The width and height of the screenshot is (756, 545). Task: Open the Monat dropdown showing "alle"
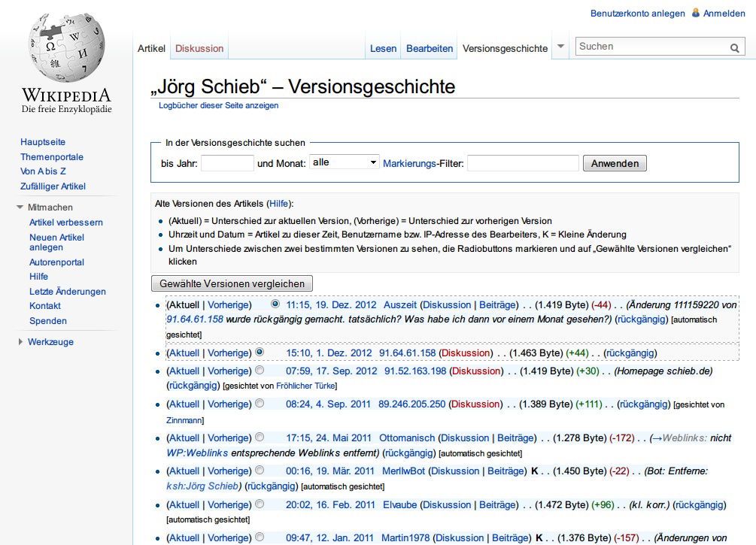coord(345,162)
